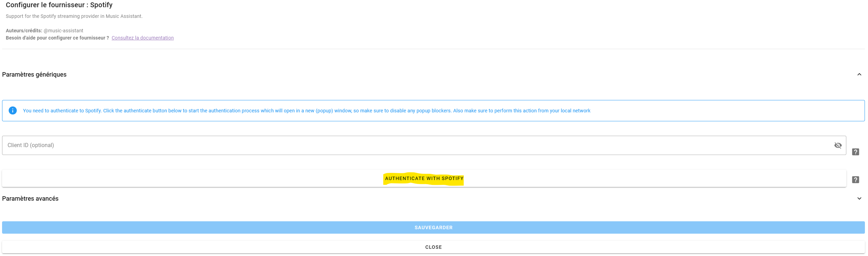Image resolution: width=868 pixels, height=256 pixels.
Task: Expand the Paramètres avancés section
Action: tap(859, 199)
